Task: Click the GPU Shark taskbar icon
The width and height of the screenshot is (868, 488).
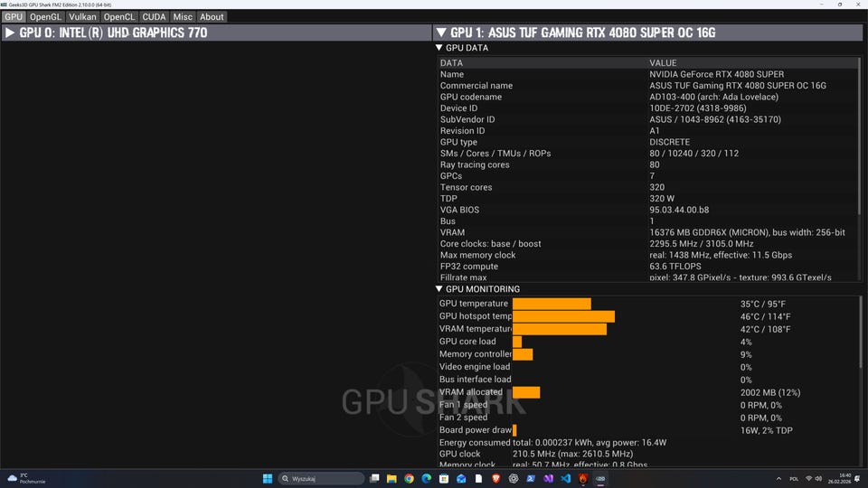Action: (x=600, y=479)
